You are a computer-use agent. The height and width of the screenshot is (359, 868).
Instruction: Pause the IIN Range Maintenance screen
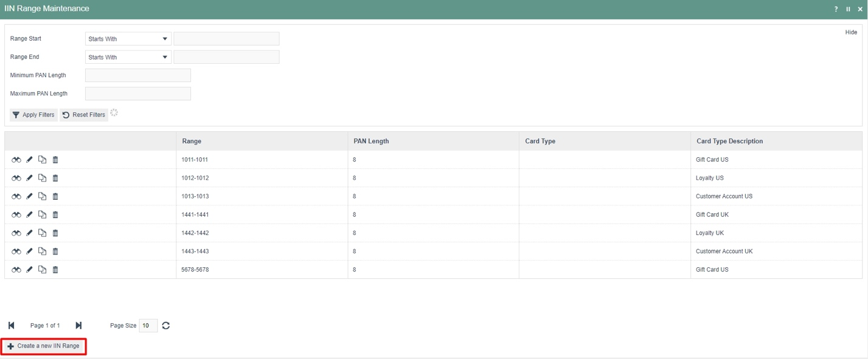[x=848, y=9]
